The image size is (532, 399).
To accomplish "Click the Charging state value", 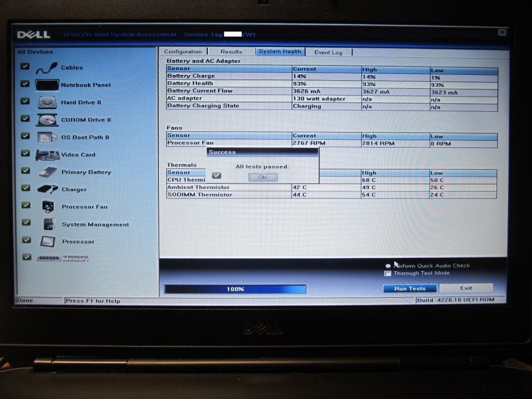I will [307, 106].
